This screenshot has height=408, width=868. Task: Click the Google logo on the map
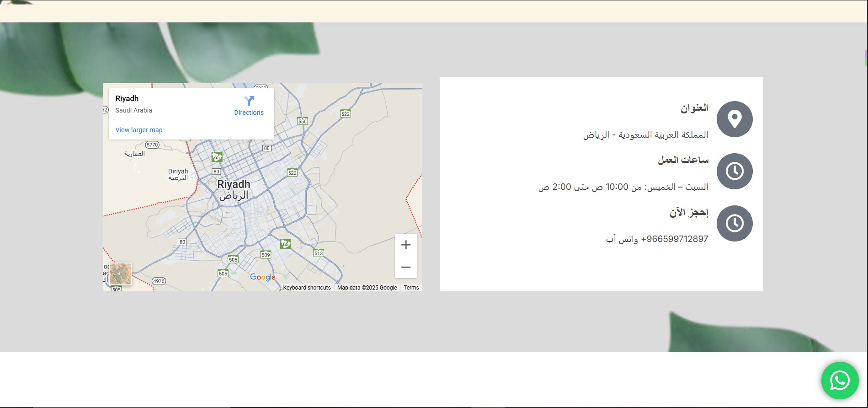click(x=262, y=277)
